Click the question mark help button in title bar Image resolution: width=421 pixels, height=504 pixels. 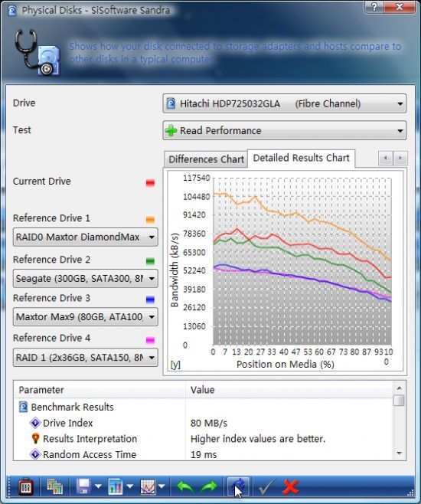point(374,7)
